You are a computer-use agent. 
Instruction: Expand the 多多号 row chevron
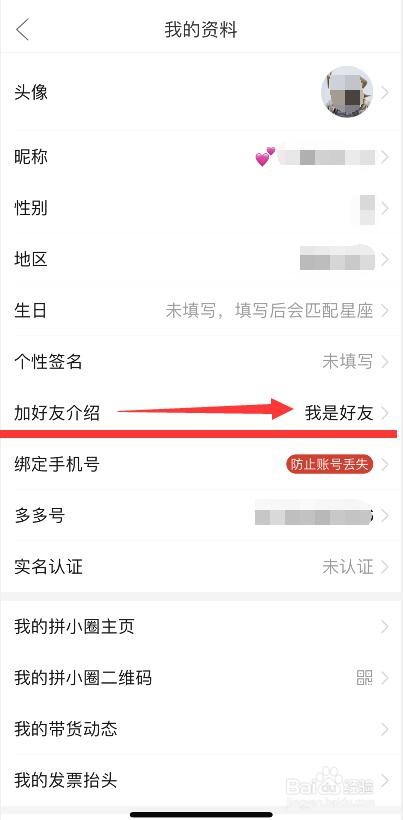click(x=385, y=516)
